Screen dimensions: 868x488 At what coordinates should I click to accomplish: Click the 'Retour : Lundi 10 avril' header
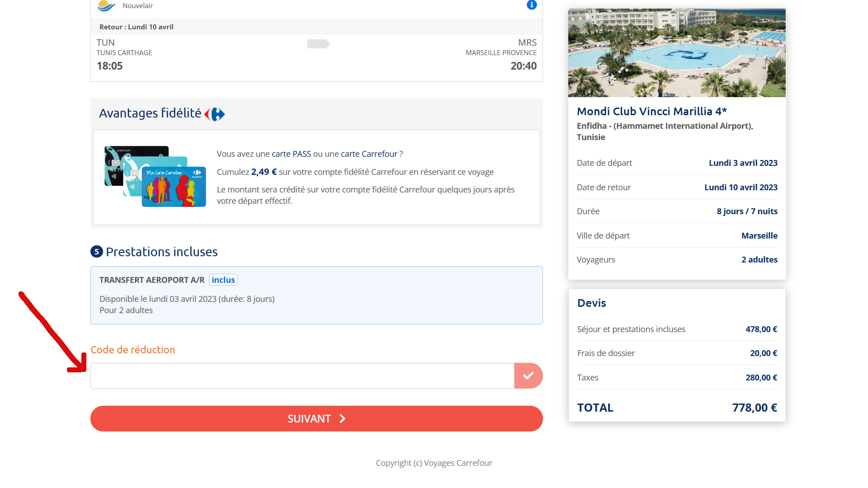[137, 27]
